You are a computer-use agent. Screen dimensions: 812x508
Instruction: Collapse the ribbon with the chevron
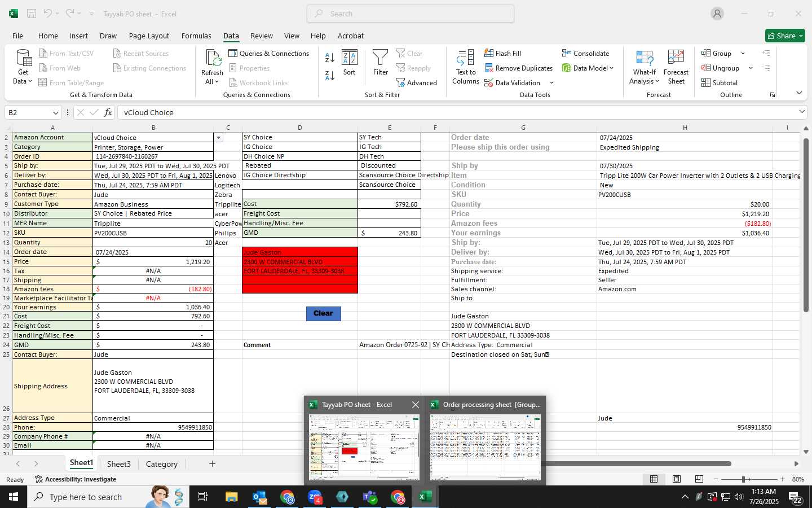799,93
